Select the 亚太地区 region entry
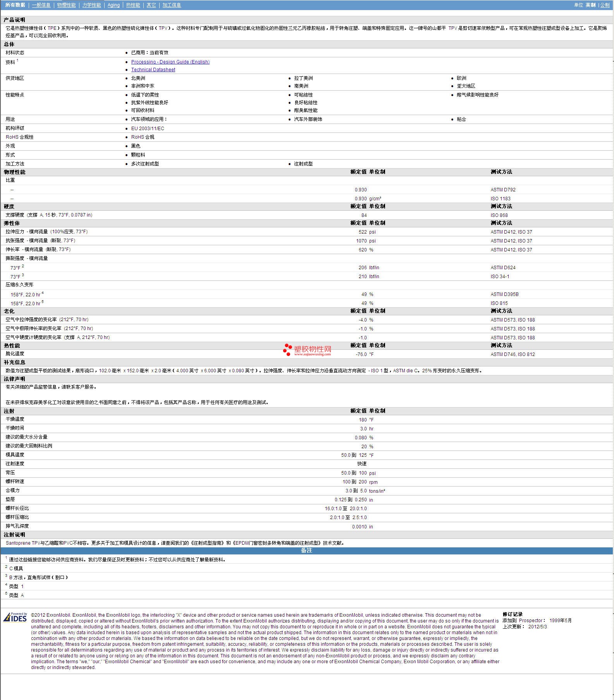Screen dimensions: 614x700 (x=466, y=86)
